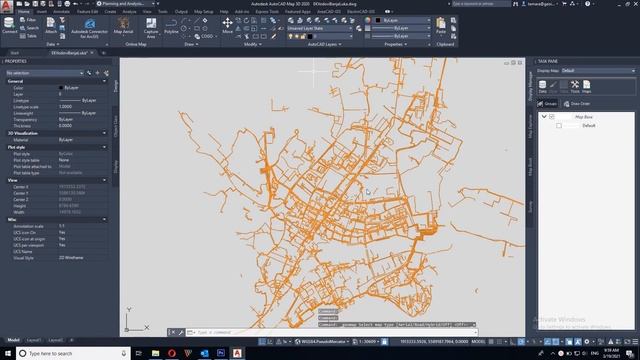Viewport: 640px width, 360px height.
Task: Click the Help question mark icon
Action: click(x=587, y=4)
